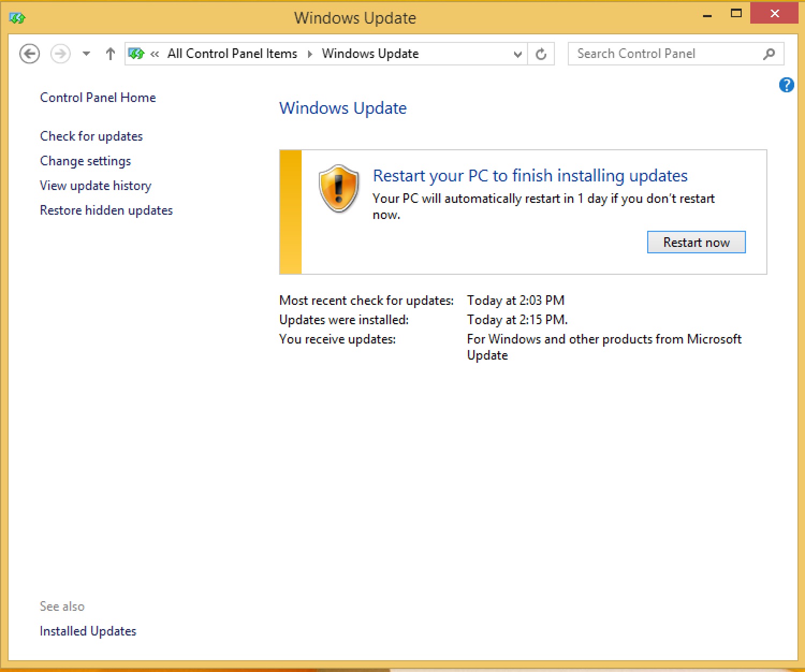Image resolution: width=805 pixels, height=672 pixels.
Task: Open the recent locations dropdown arrow
Action: pyautogui.click(x=86, y=54)
